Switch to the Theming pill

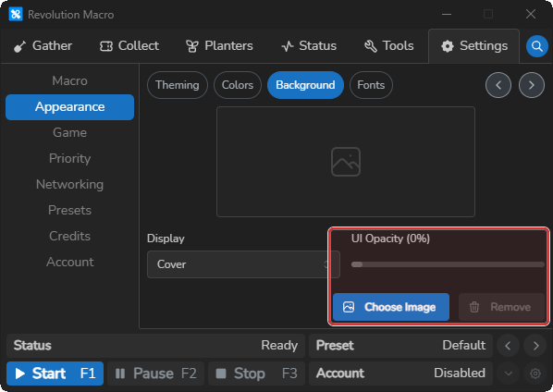[x=178, y=85]
